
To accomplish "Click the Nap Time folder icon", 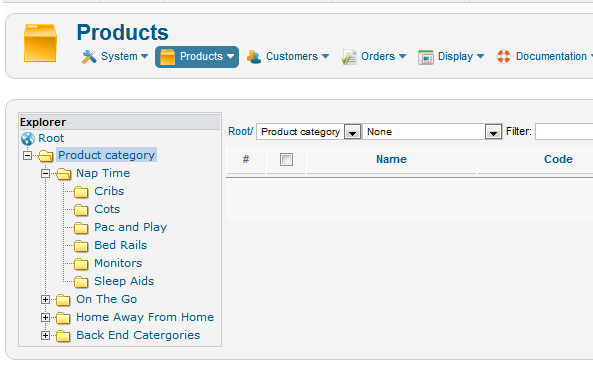I will [x=64, y=174].
